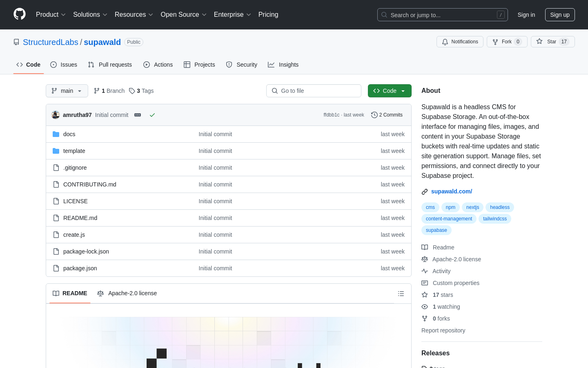
Task: Click the Notifications bell button
Action: click(460, 42)
